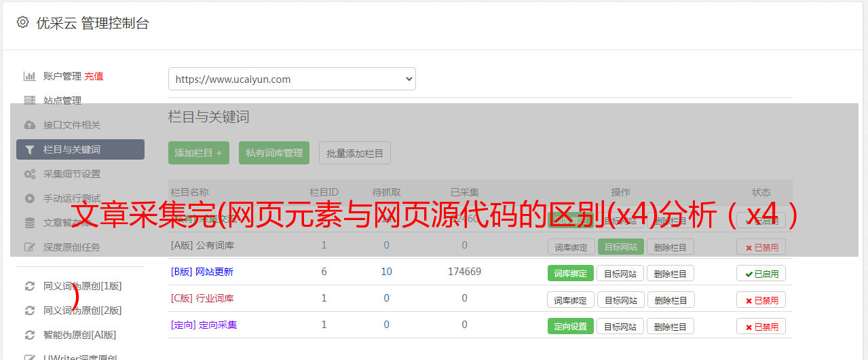Screen dimensions: 868x360
Task: Click 词库绑定 in the [B版] 网站更新 row
Action: click(571, 273)
